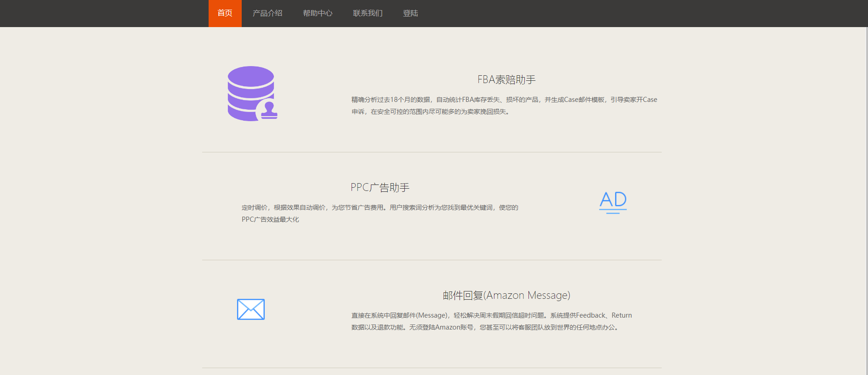Click the 邮件回复(Amazon Message) title
868x375 pixels.
click(506, 296)
